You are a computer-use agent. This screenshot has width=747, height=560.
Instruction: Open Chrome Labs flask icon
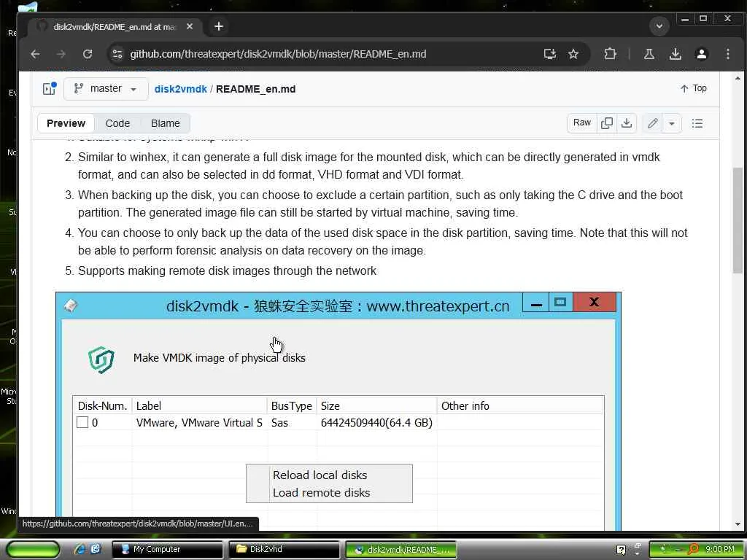(x=649, y=54)
